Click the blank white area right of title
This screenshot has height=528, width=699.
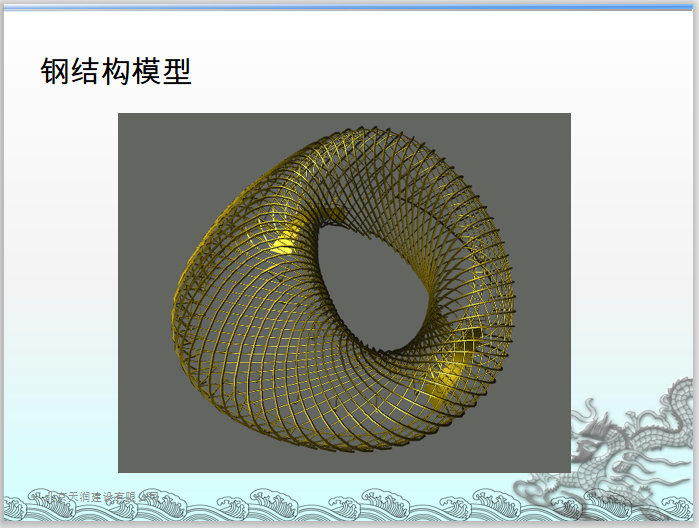pos(450,71)
